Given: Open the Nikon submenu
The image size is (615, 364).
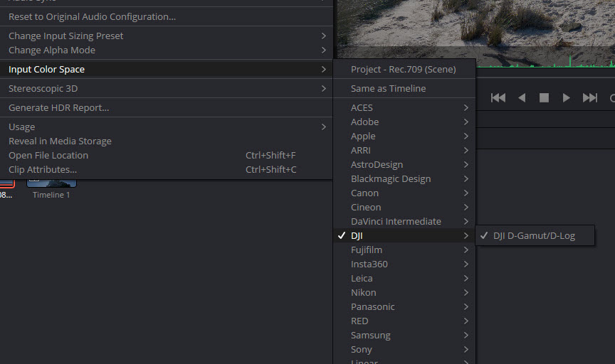Looking at the screenshot, I should click(404, 293).
